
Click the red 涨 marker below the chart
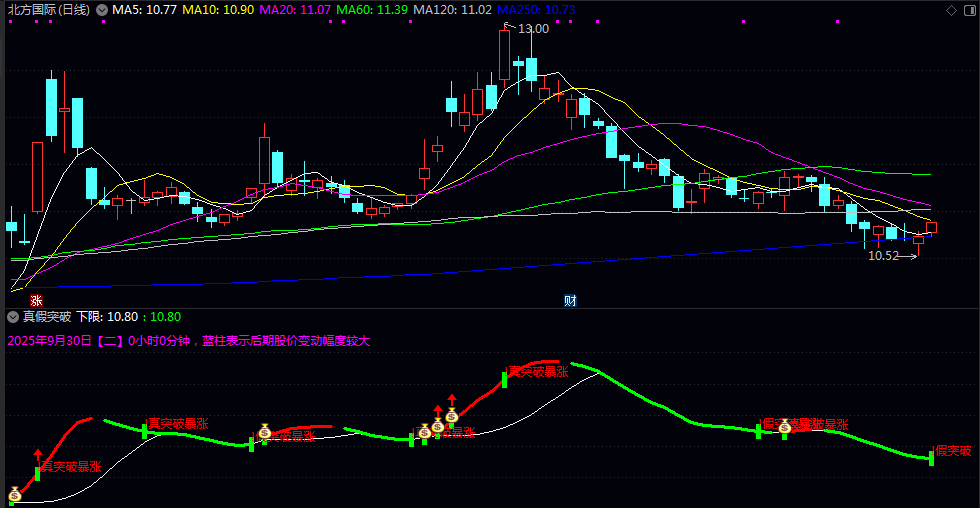tap(37, 300)
